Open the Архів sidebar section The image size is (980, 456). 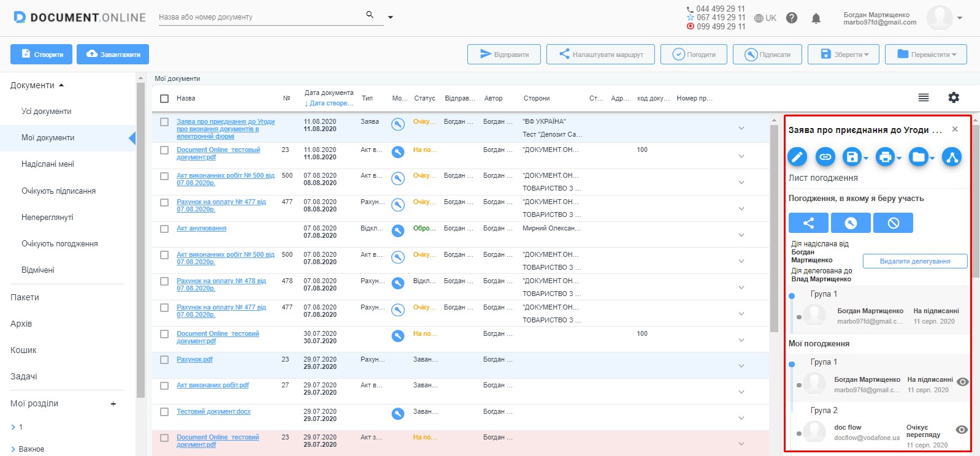pyautogui.click(x=21, y=324)
